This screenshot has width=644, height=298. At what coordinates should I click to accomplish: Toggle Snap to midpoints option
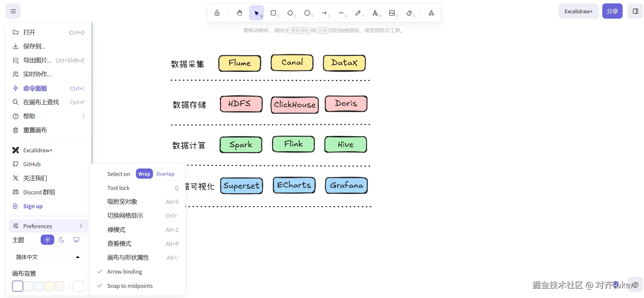pyautogui.click(x=137, y=286)
